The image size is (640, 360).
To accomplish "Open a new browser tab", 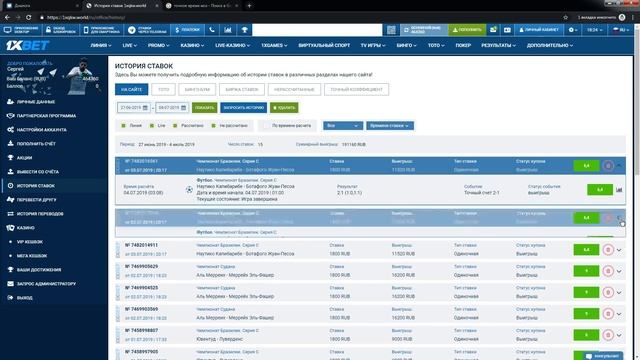I will (x=249, y=6).
